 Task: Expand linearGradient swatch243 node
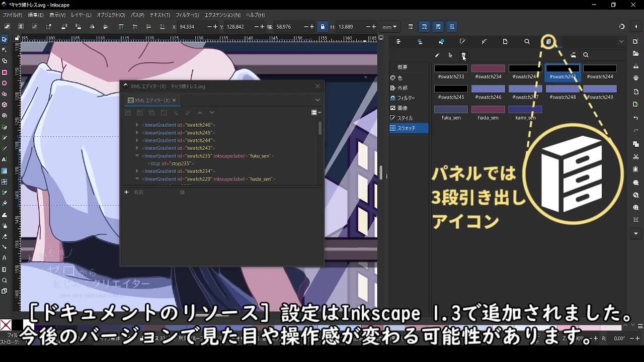tap(137, 148)
